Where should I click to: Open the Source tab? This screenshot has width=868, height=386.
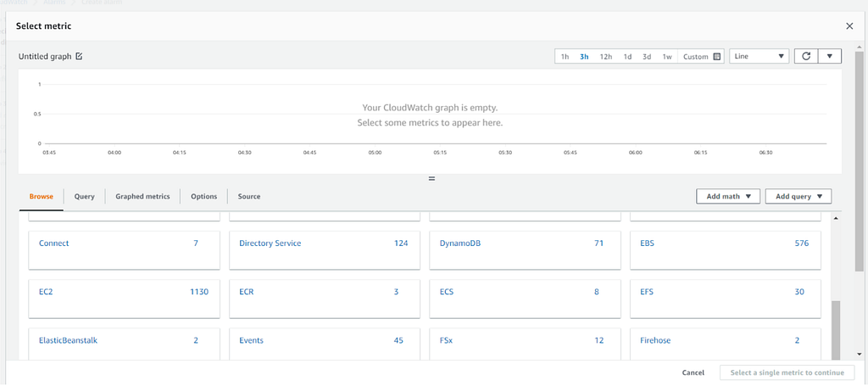point(249,197)
